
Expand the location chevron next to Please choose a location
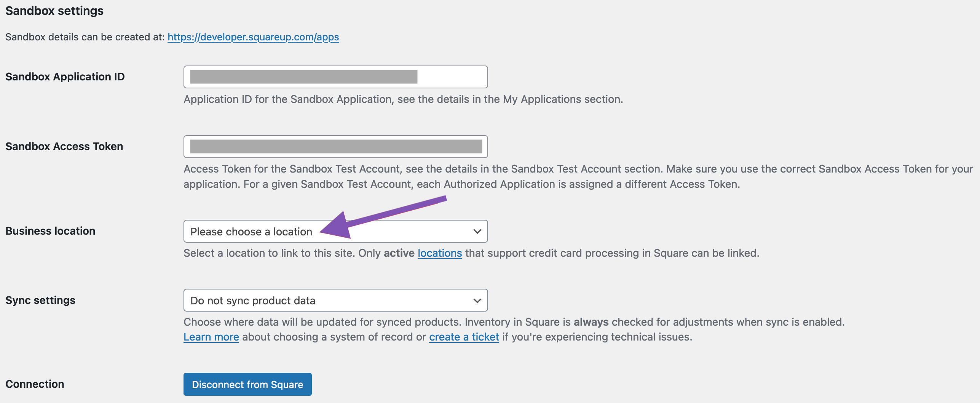click(477, 231)
